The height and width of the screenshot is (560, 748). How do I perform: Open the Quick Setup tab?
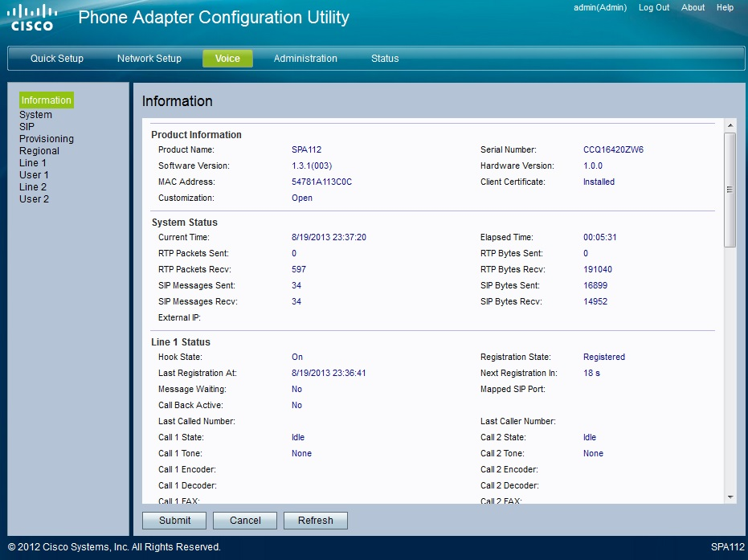coord(57,58)
